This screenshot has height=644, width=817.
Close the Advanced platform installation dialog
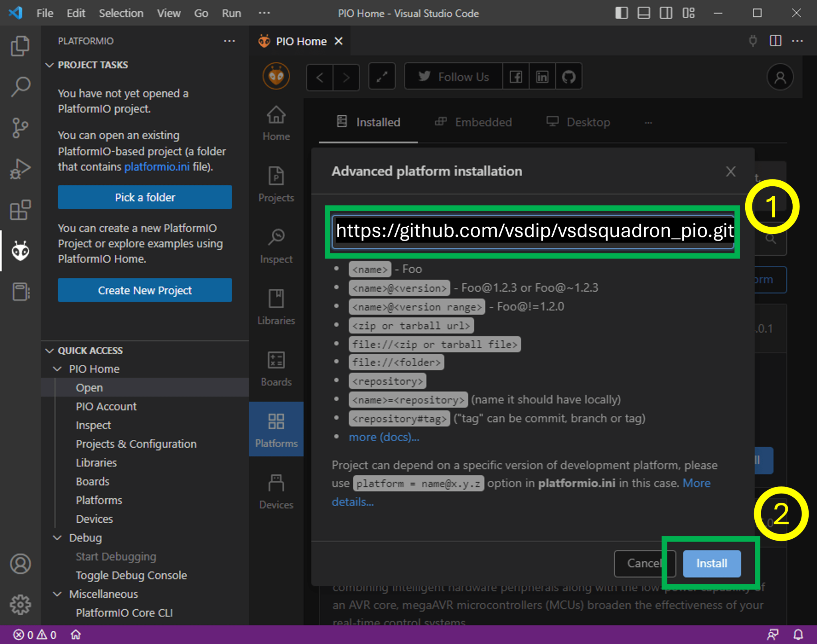click(x=730, y=172)
